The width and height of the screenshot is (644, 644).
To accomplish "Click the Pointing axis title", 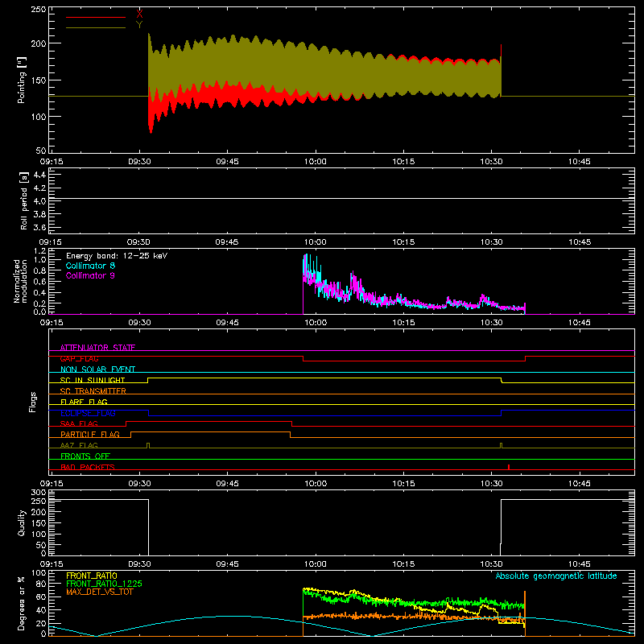I will tap(22, 80).
